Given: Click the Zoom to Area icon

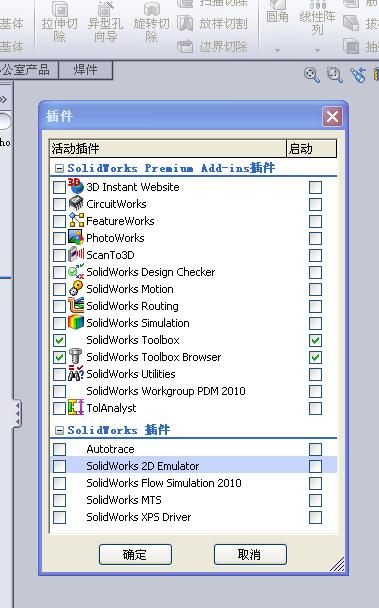Looking at the screenshot, I should point(334,74).
